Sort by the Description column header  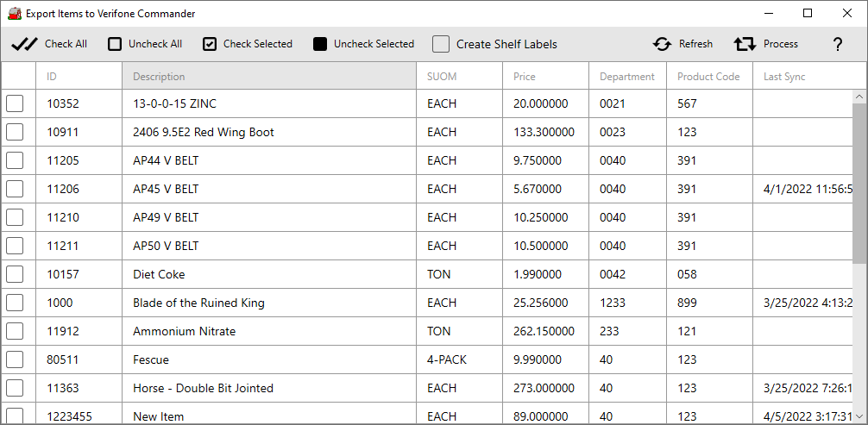(x=268, y=76)
